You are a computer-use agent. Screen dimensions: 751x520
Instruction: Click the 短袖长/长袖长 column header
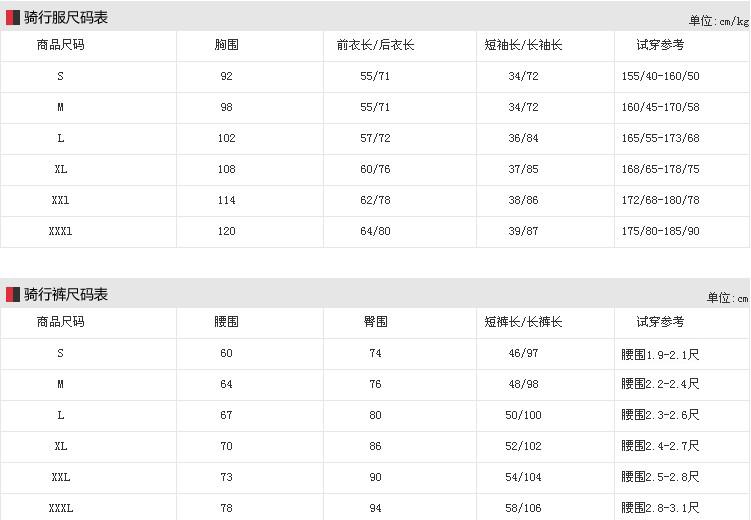[x=523, y=45]
